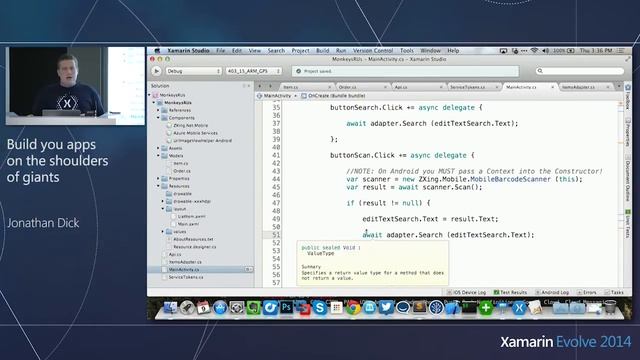The image size is (640, 360).
Task: Click the Wi-Fi icon in menu bar
Action: click(534, 51)
